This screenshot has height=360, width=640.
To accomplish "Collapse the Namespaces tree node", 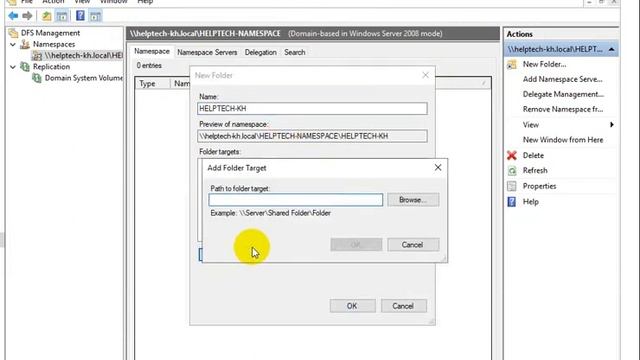I will (x=13, y=44).
